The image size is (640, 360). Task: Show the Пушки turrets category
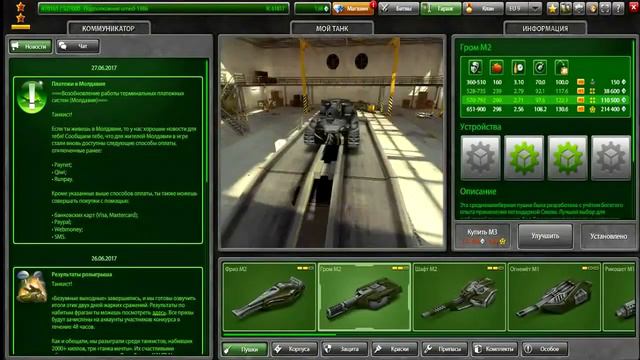point(245,349)
